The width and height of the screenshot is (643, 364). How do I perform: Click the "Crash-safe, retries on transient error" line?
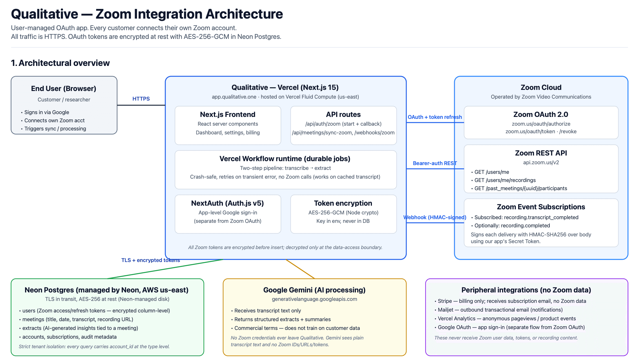pos(285,177)
